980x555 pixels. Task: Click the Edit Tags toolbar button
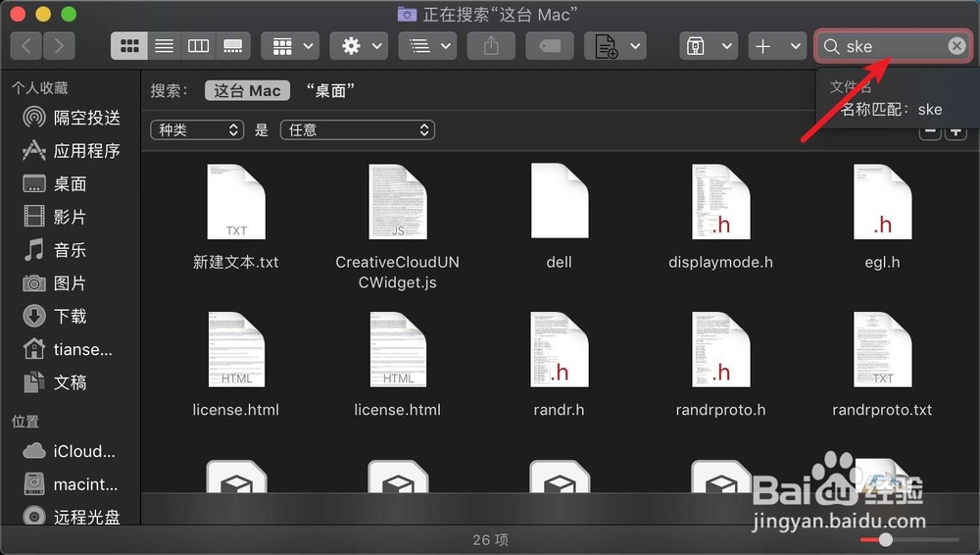550,46
